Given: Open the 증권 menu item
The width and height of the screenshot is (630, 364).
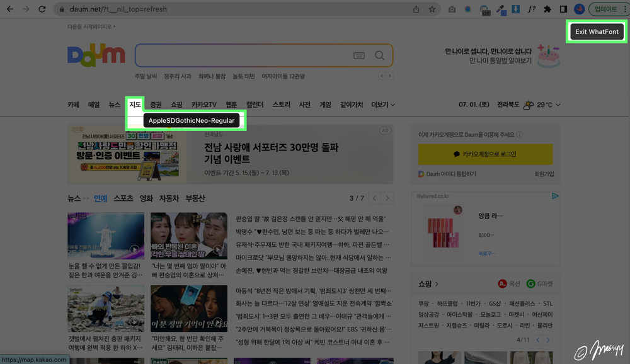Looking at the screenshot, I should (156, 105).
